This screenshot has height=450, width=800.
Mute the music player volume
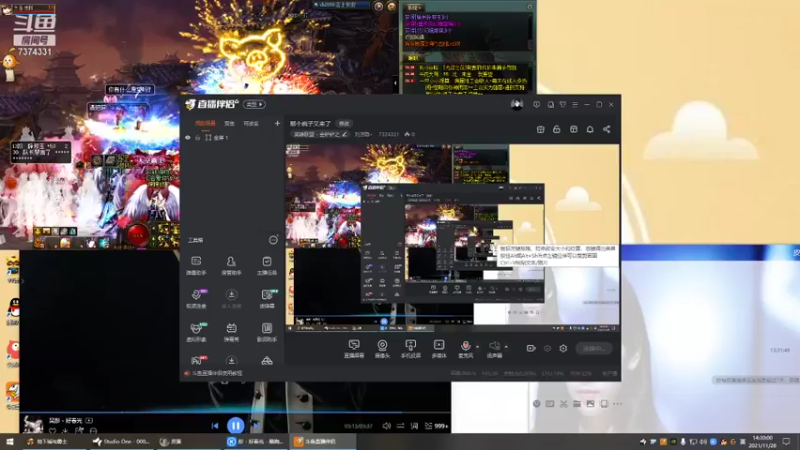point(386,426)
